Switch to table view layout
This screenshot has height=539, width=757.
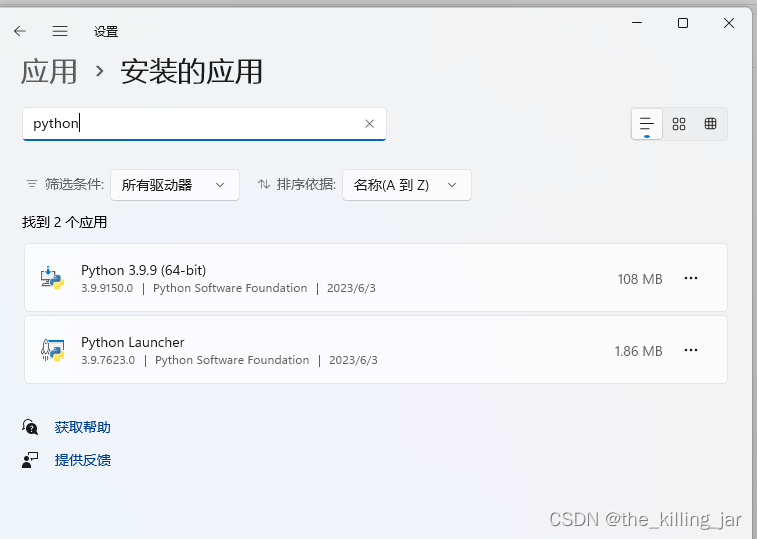click(710, 124)
